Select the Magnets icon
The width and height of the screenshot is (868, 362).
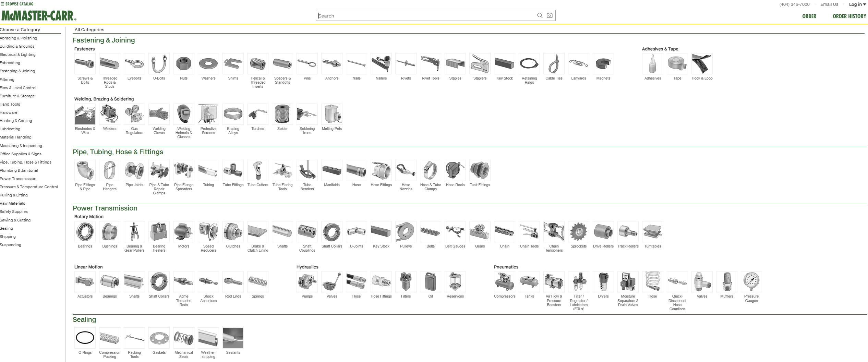[x=603, y=64]
